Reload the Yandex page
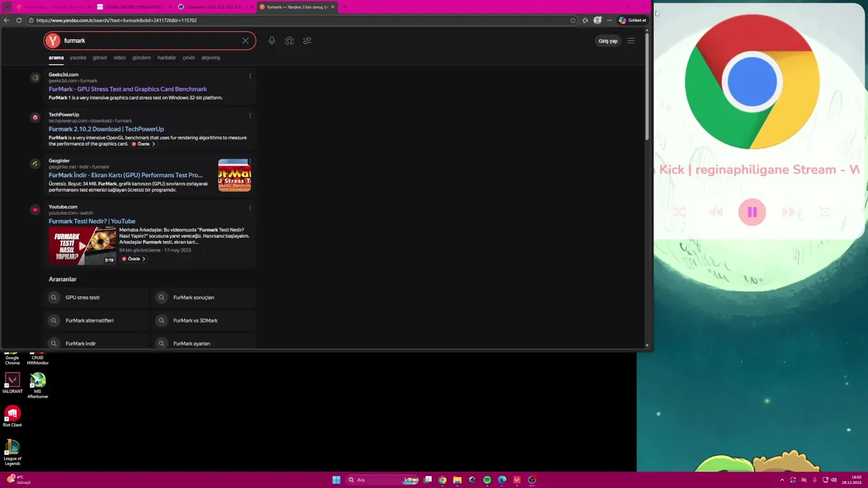 [x=19, y=20]
